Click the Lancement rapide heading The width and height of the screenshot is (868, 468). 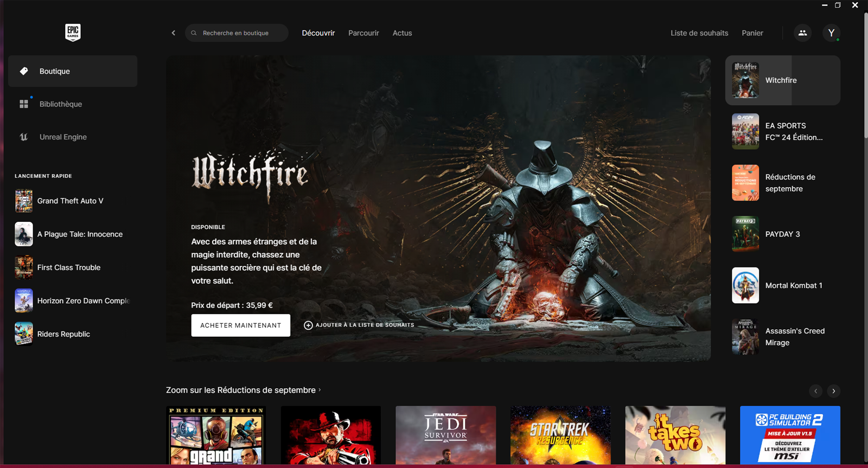pos(43,176)
